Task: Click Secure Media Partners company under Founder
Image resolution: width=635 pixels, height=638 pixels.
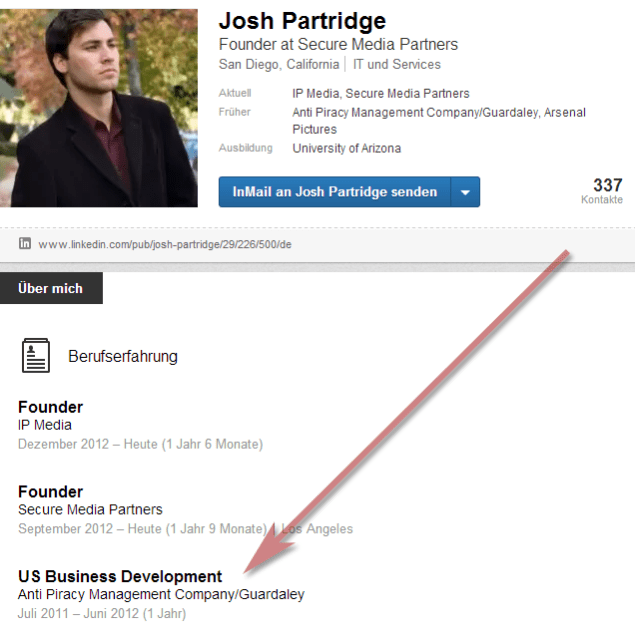Action: point(90,510)
